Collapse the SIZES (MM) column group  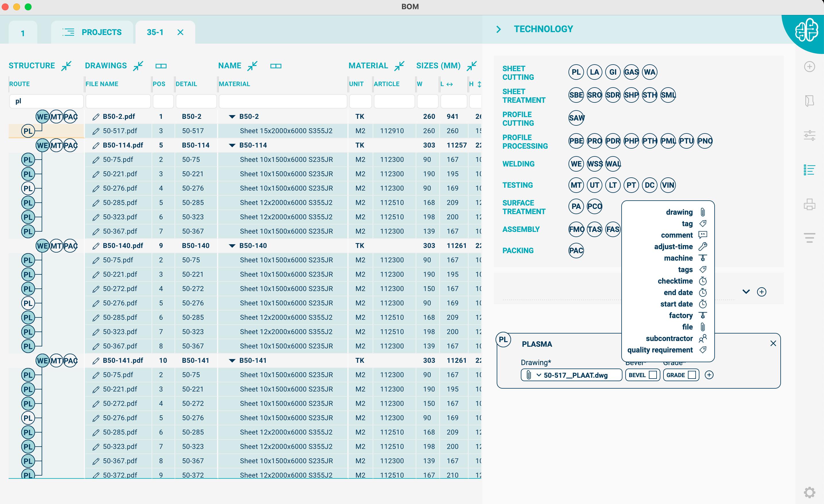[472, 66]
